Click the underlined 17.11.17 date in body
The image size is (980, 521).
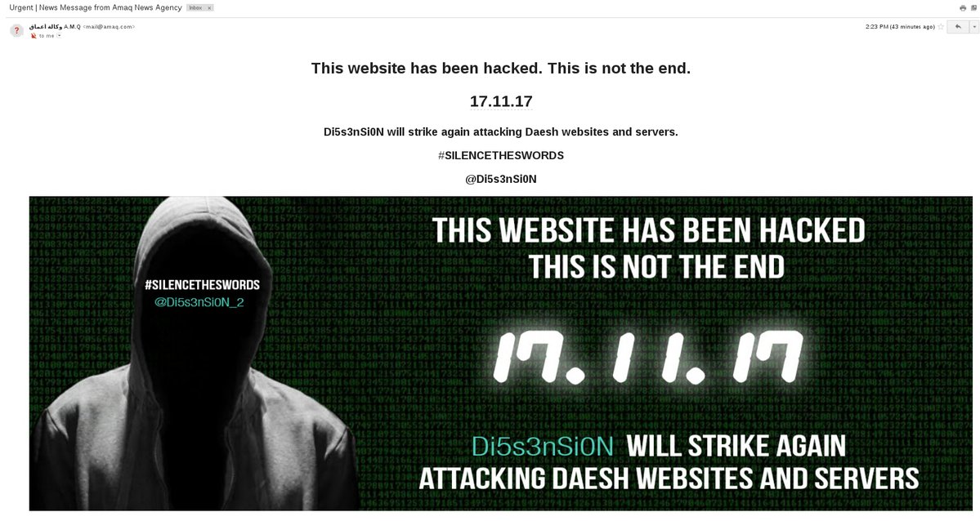pos(500,101)
